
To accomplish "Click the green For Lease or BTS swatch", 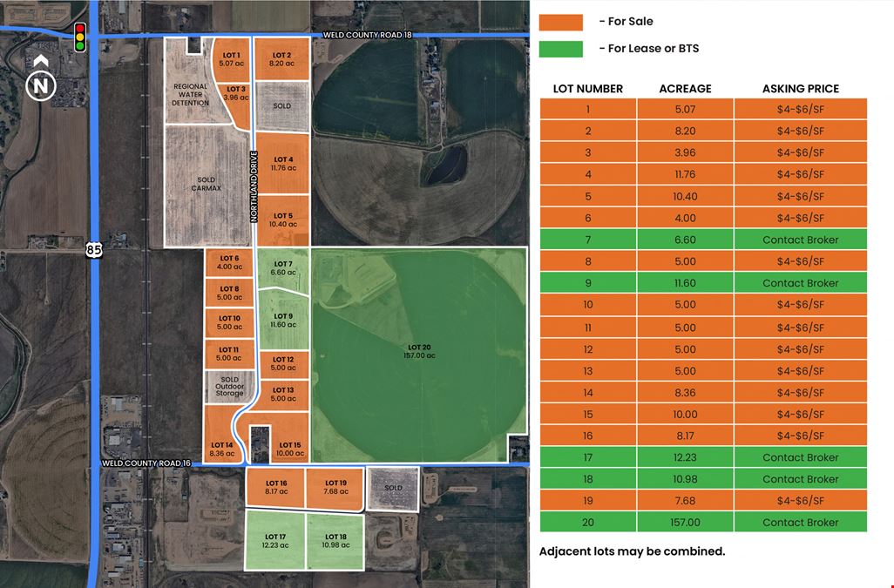I will click(561, 49).
